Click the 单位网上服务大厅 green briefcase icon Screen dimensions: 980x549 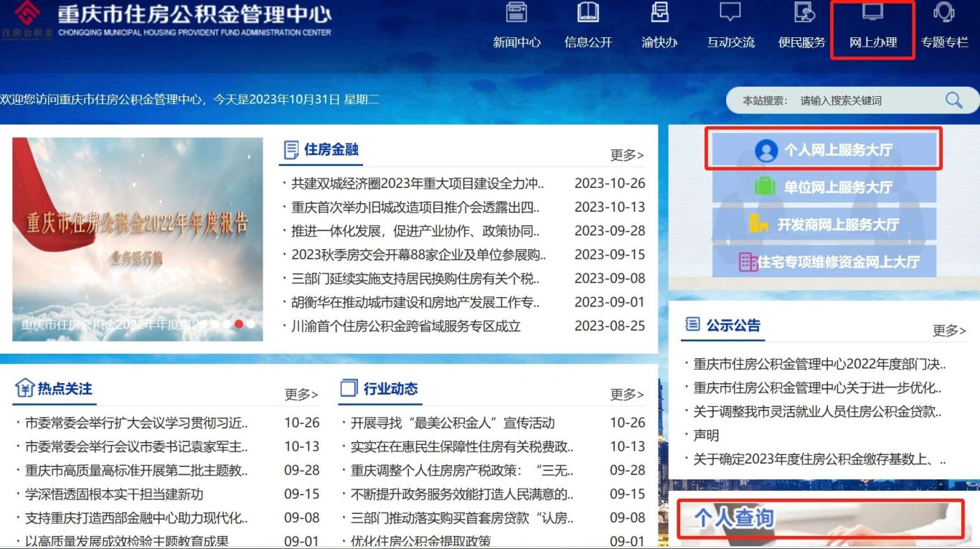tap(765, 187)
